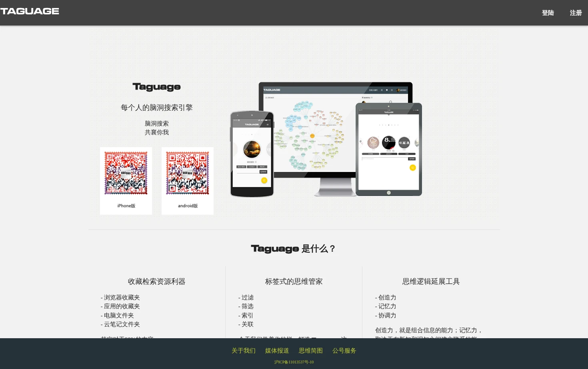Click the 标签式的思维管家 column title
588x369 pixels.
click(x=294, y=281)
